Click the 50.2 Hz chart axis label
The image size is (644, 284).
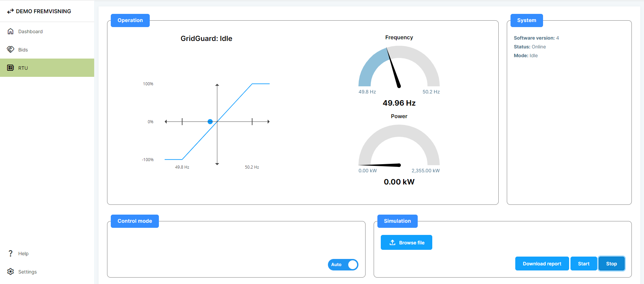[x=252, y=167]
